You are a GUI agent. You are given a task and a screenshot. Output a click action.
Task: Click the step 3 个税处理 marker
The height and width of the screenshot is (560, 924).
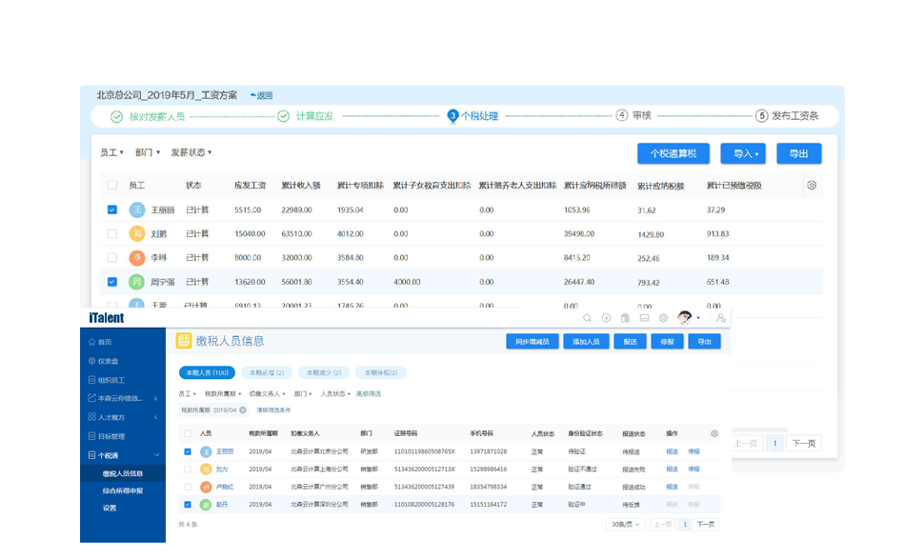(x=452, y=115)
